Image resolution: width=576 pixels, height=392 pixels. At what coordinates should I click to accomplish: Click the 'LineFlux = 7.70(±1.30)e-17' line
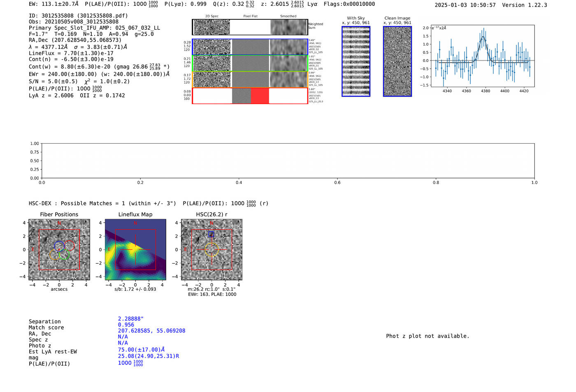pos(71,53)
